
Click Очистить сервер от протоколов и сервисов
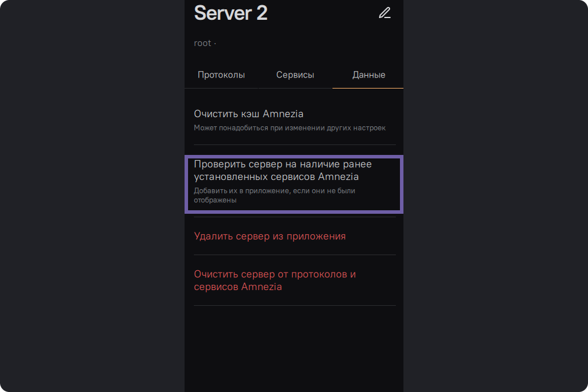click(x=275, y=280)
